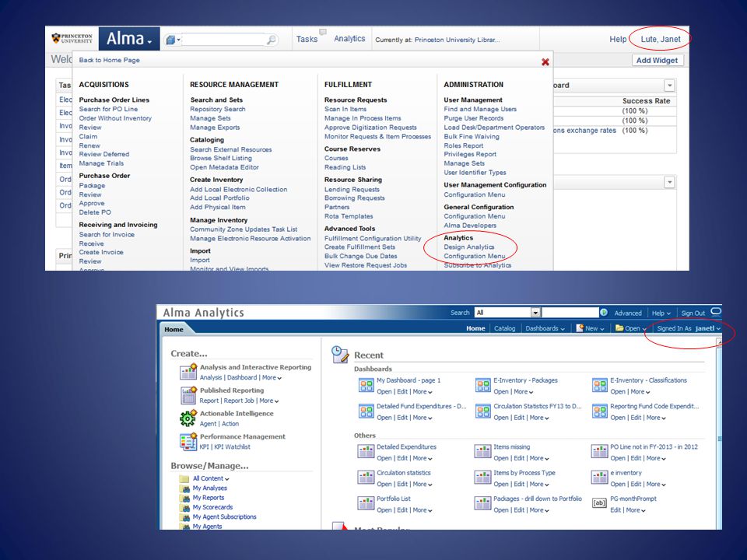The height and width of the screenshot is (560, 747).
Task: Click Alma Developers link
Action: click(470, 226)
